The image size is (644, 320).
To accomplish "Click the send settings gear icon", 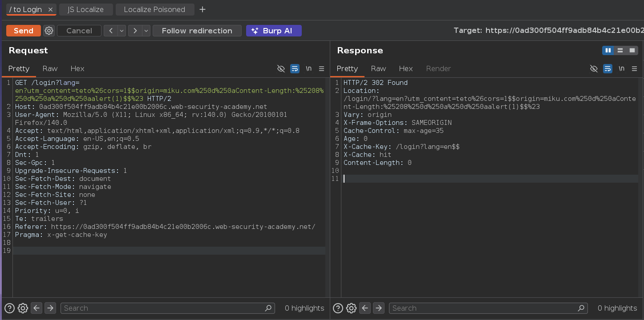I will [49, 31].
